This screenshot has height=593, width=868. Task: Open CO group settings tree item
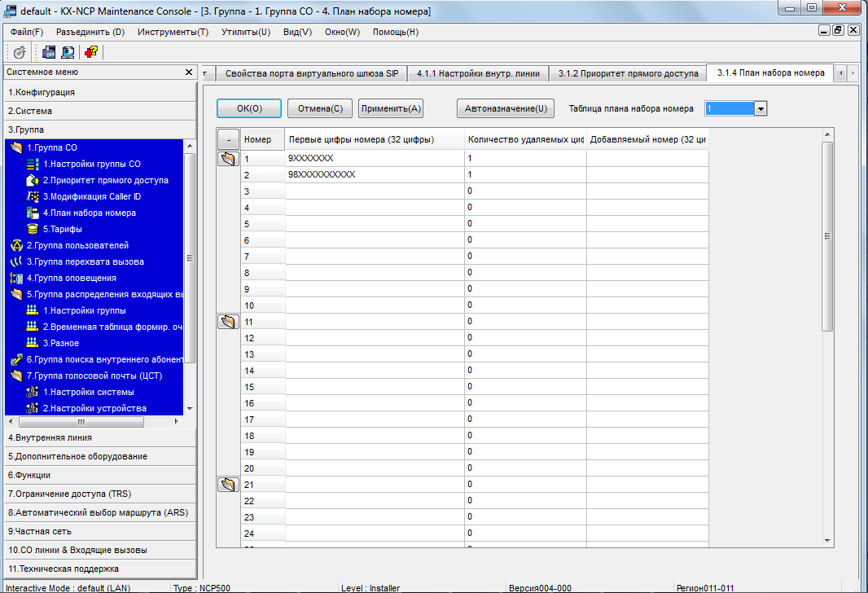tap(91, 164)
